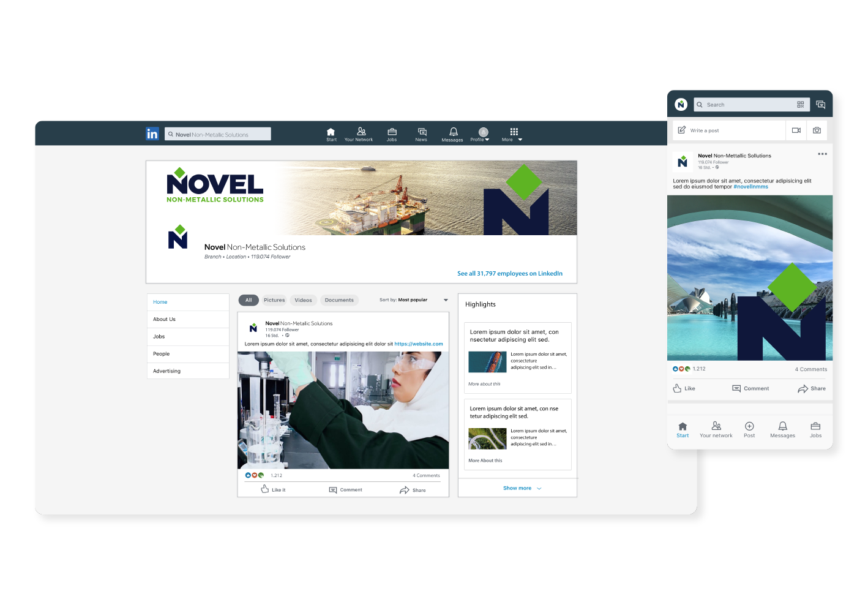This screenshot has width=868, height=591.
Task: Open messaging icon in mobile header
Action: [x=821, y=105]
